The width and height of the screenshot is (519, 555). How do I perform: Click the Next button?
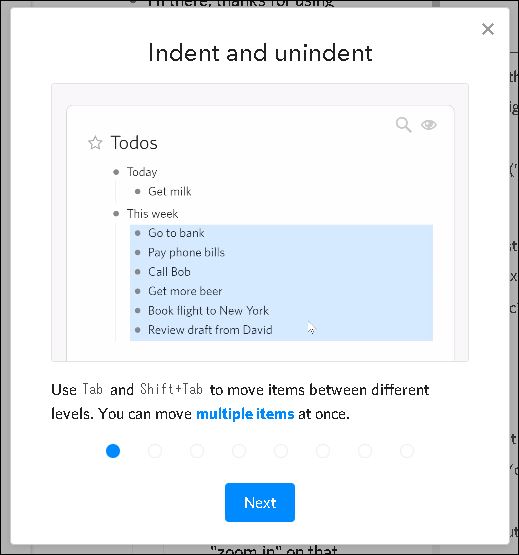coord(260,502)
